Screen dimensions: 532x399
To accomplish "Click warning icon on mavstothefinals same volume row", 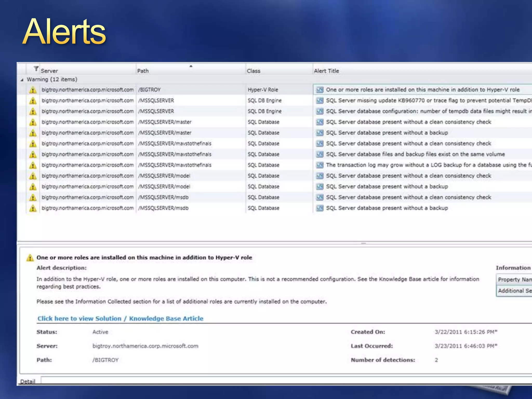I will pos(33,154).
